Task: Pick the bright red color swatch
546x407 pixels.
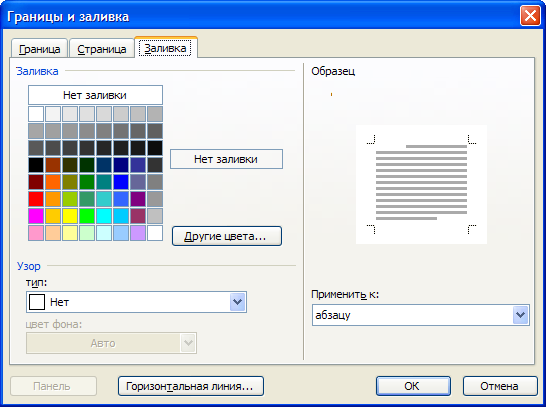Action: click(36, 199)
